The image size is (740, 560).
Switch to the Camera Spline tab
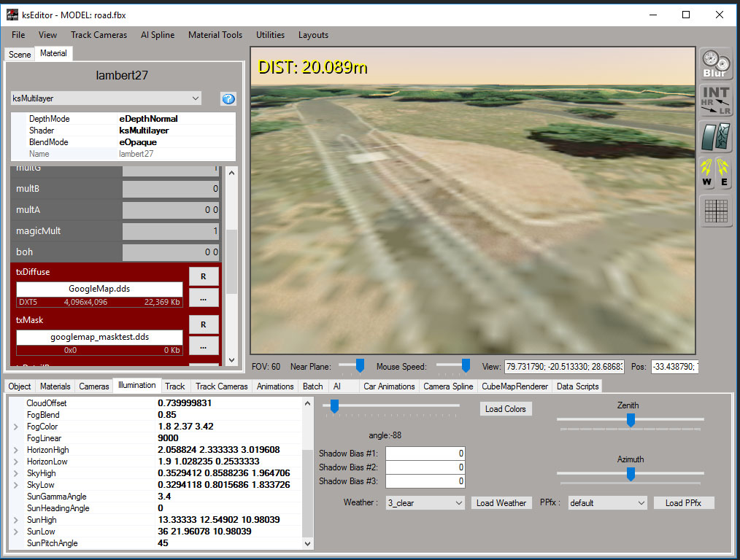click(448, 386)
